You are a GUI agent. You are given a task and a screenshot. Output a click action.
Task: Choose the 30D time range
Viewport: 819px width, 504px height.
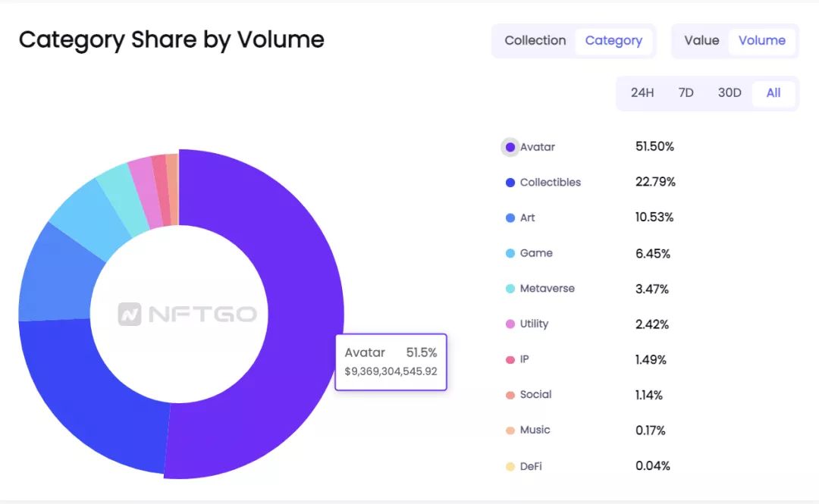(x=729, y=93)
